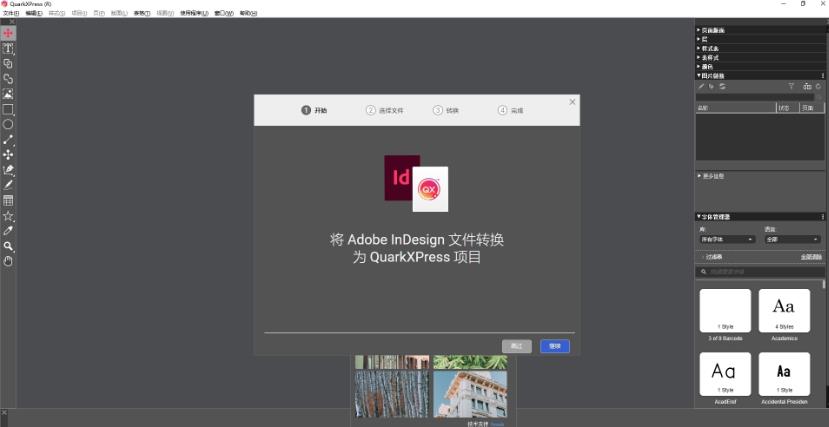Select the Pan hand tool
The height and width of the screenshot is (427, 829).
click(8, 262)
